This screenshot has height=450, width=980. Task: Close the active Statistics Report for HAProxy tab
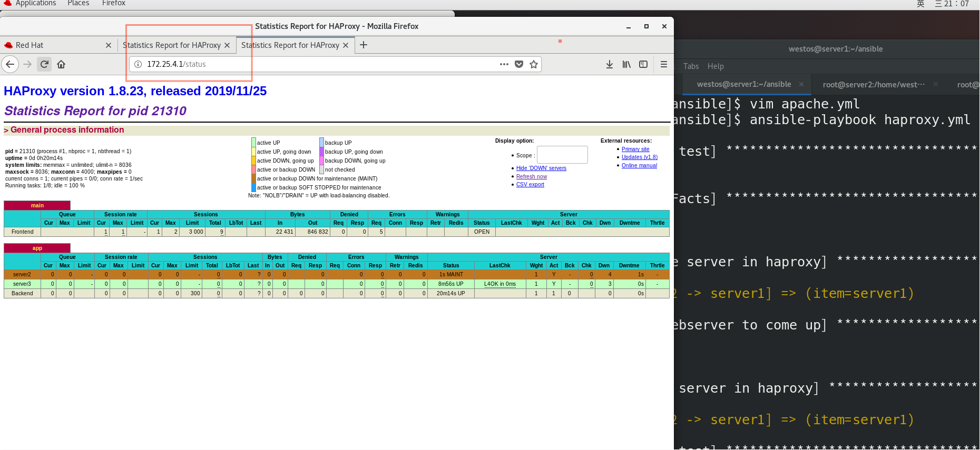tap(346, 45)
